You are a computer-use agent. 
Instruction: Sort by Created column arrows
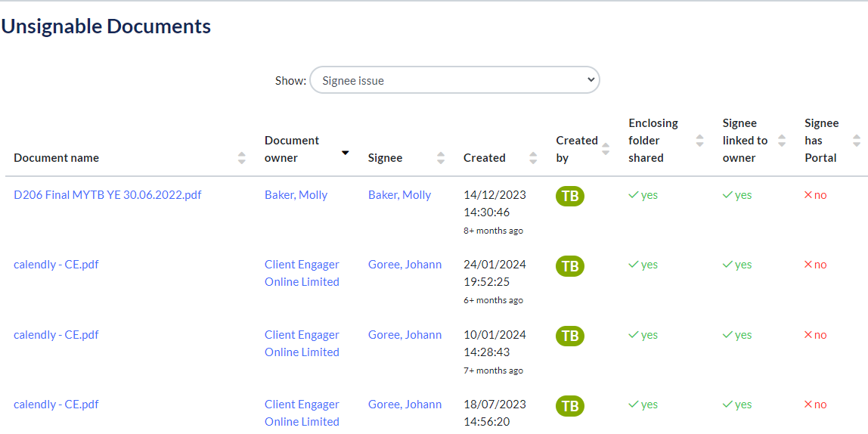pyautogui.click(x=533, y=158)
